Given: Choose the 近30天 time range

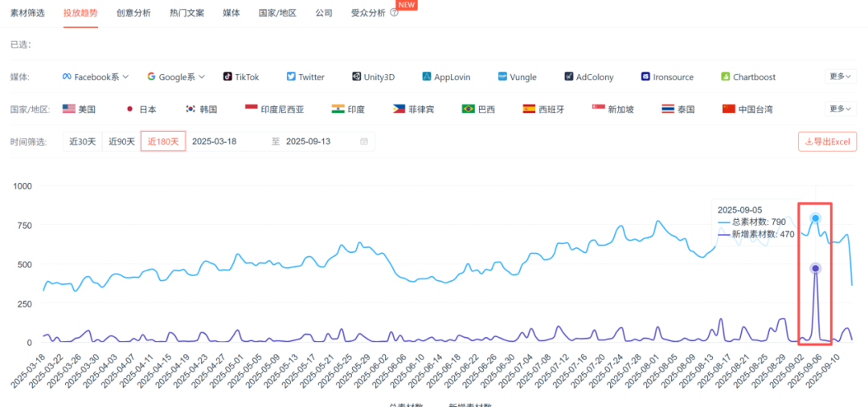Looking at the screenshot, I should click(x=83, y=141).
